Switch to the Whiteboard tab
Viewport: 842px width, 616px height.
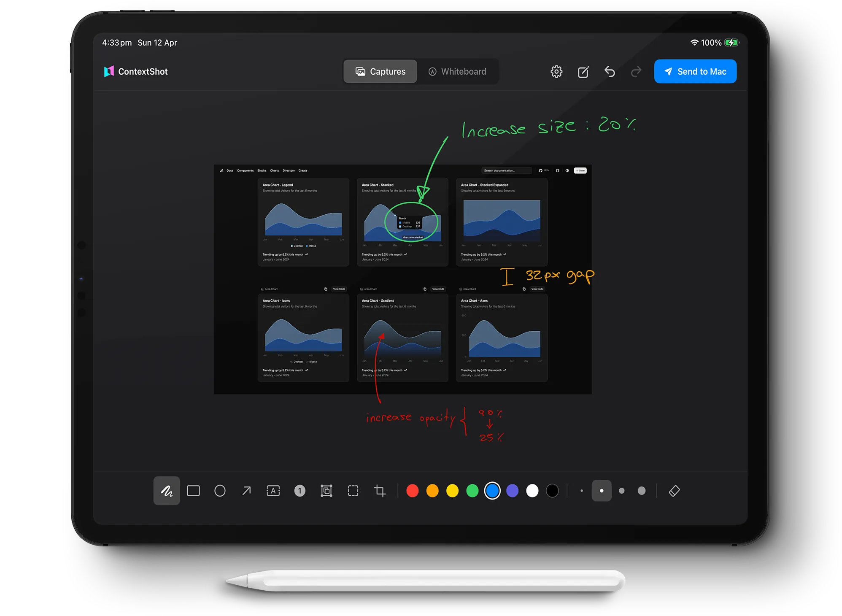pos(457,71)
